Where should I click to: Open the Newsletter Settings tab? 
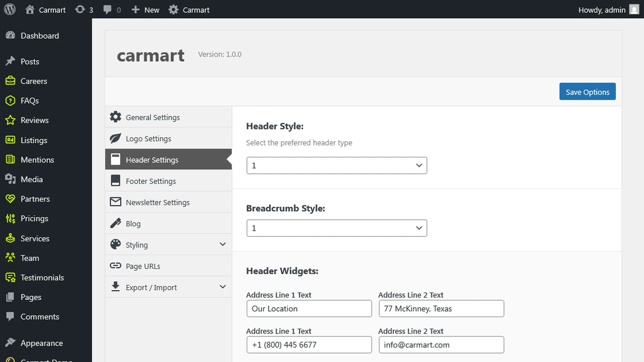(168, 202)
